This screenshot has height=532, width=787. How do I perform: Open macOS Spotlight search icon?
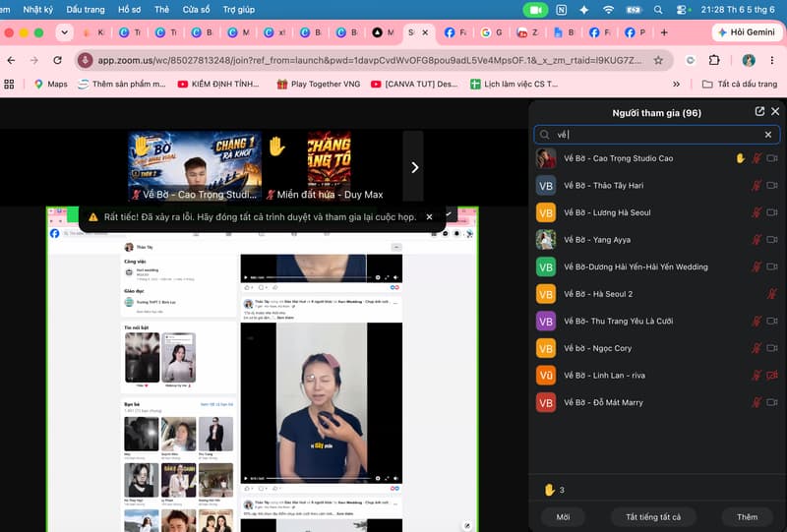pos(658,10)
